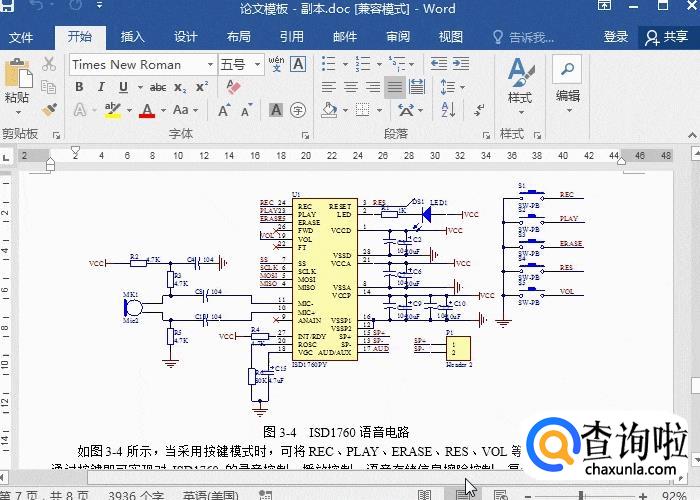Open line spacing dropdown
This screenshot has height=500, width=700.
pos(452,87)
